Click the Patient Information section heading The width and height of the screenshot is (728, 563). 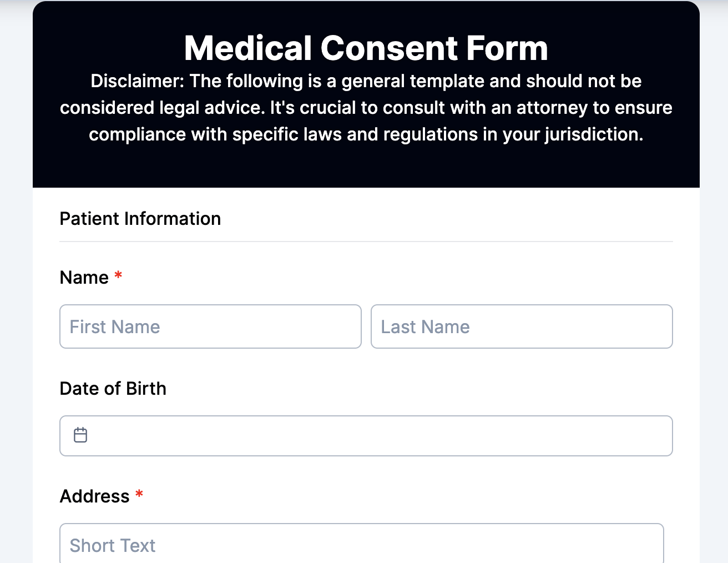(x=140, y=219)
